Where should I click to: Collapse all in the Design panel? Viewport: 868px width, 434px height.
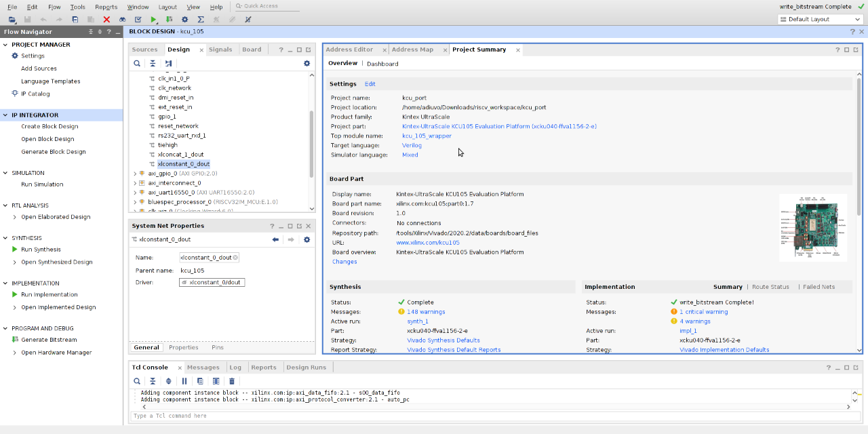(153, 63)
